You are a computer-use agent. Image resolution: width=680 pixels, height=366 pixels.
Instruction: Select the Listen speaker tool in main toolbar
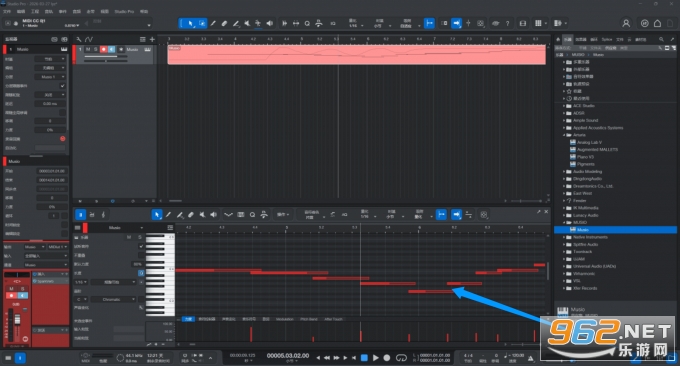click(x=269, y=23)
